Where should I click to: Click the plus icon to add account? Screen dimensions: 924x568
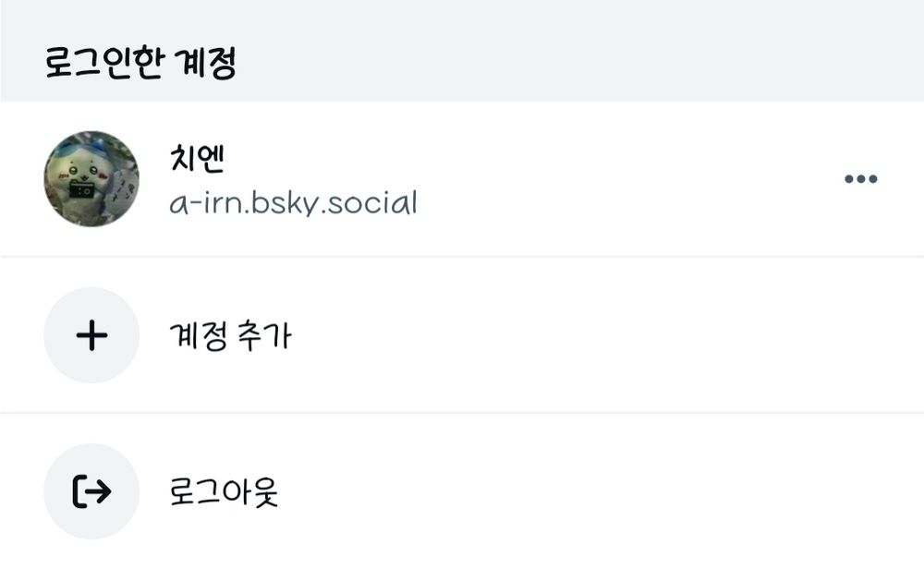pos(91,335)
